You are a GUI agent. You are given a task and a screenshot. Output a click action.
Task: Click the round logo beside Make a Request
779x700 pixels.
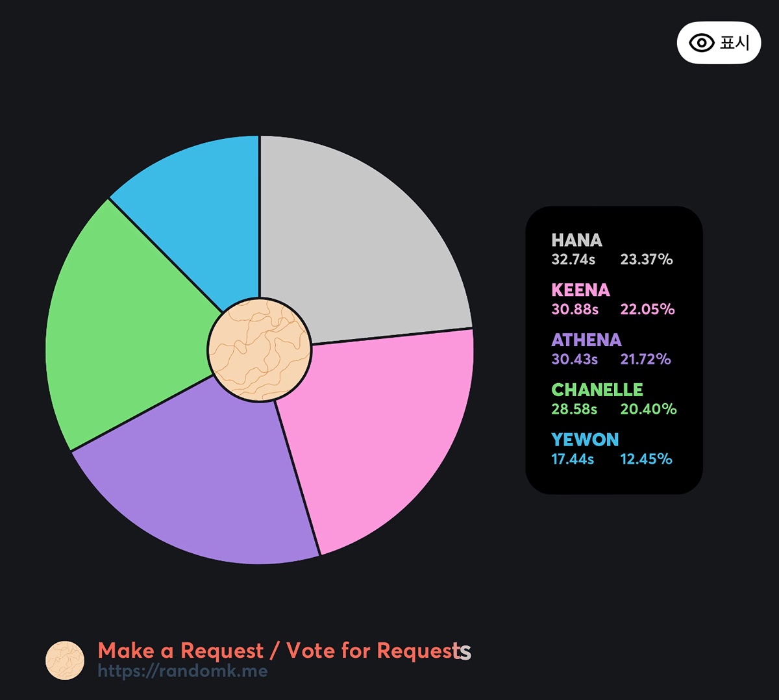pyautogui.click(x=65, y=660)
